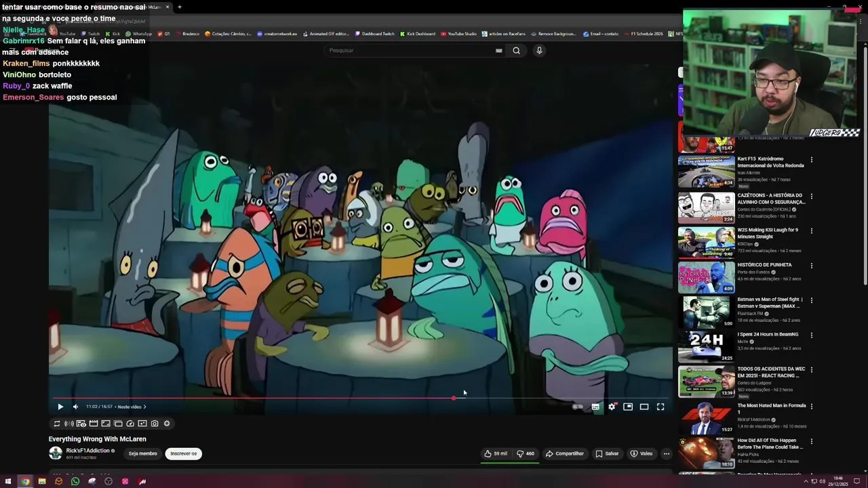Open Rick'sF1Addiction channel name link
The image size is (868, 488).
coord(87,451)
